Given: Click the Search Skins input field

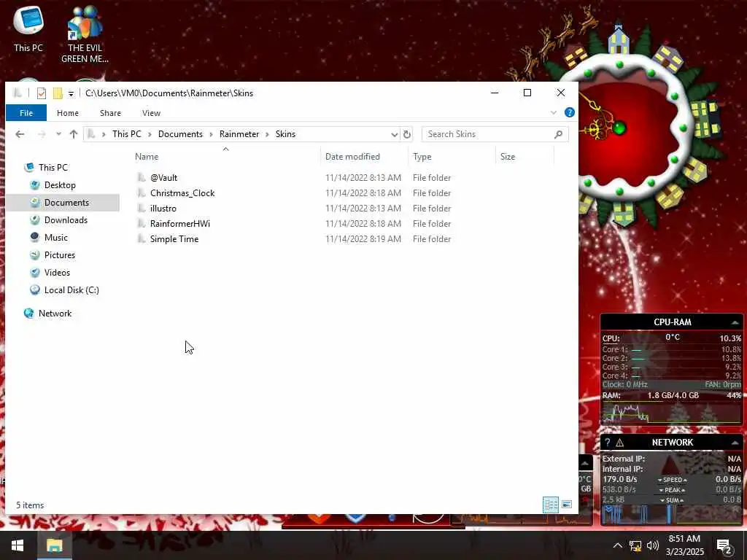Looking at the screenshot, I should coord(488,134).
